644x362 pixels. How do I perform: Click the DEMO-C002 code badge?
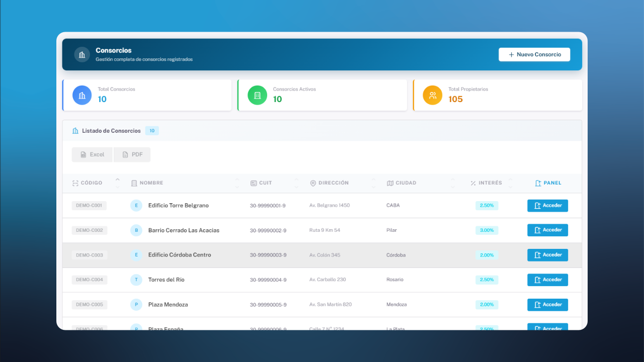(x=89, y=230)
